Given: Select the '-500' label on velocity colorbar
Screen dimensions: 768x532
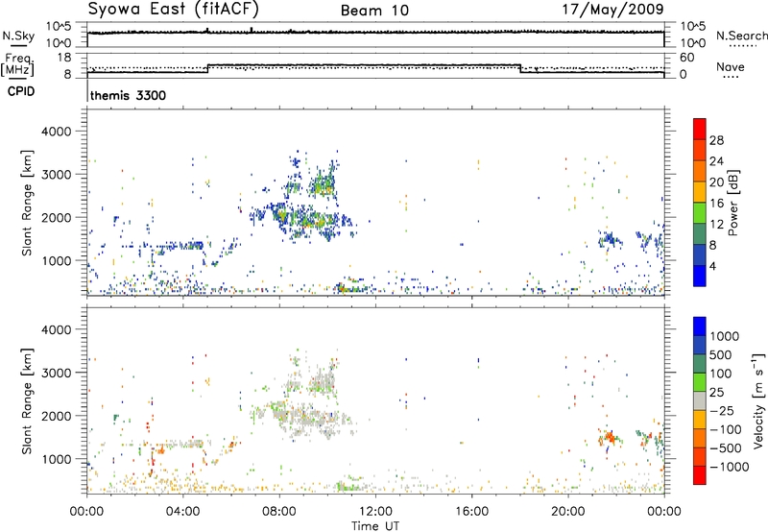Looking at the screenshot, I should coord(729,447).
